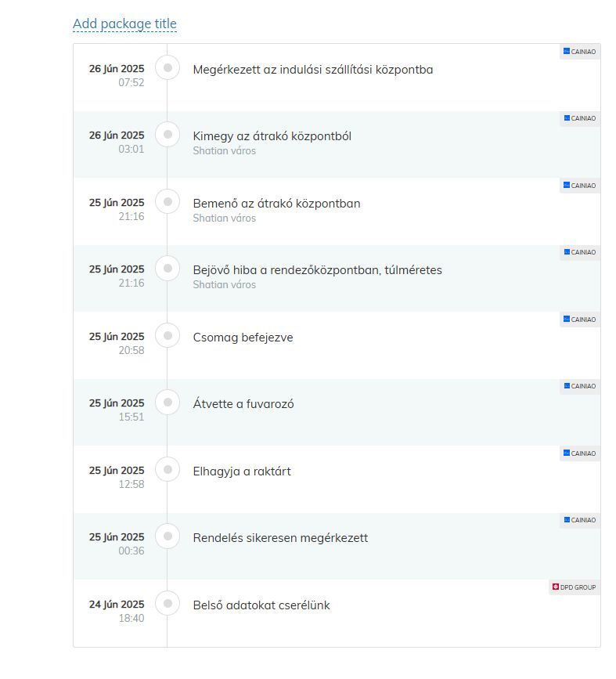Click the Bejövő hiba a rendezőközpontban, túlméretes status
This screenshot has width=616, height=679.
[x=317, y=270]
